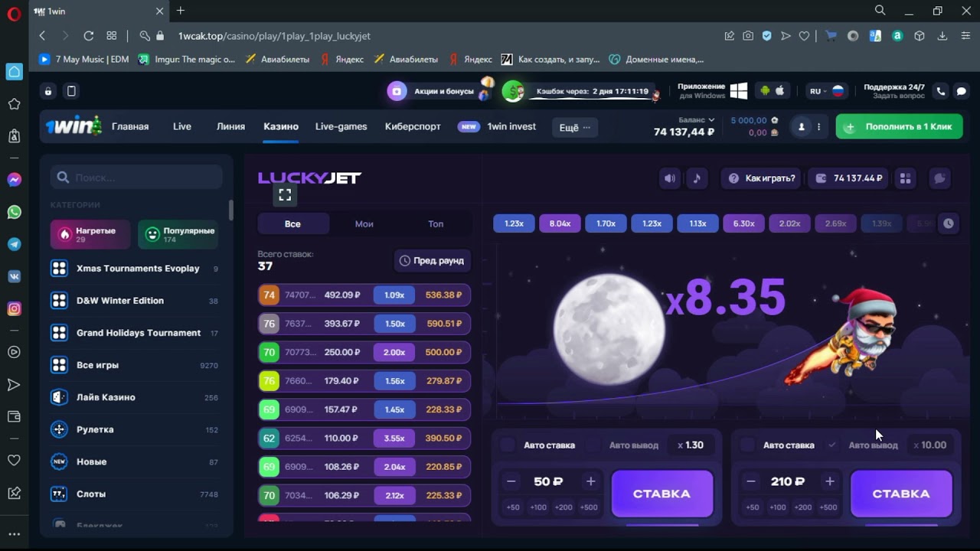Click the browser address bar URL
Viewport: 980px width, 551px height.
pos(274,36)
